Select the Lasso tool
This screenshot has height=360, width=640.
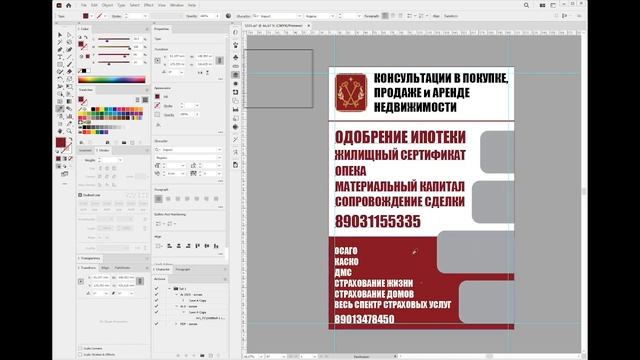pyautogui.click(x=69, y=42)
